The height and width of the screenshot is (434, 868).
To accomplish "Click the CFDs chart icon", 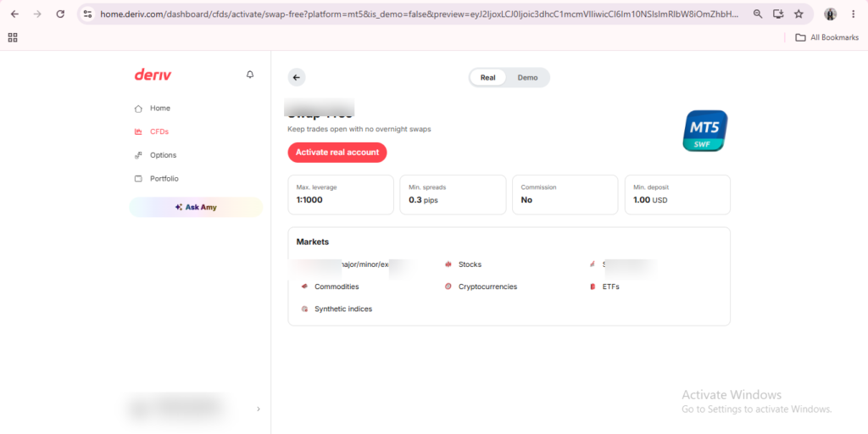I will [x=138, y=131].
